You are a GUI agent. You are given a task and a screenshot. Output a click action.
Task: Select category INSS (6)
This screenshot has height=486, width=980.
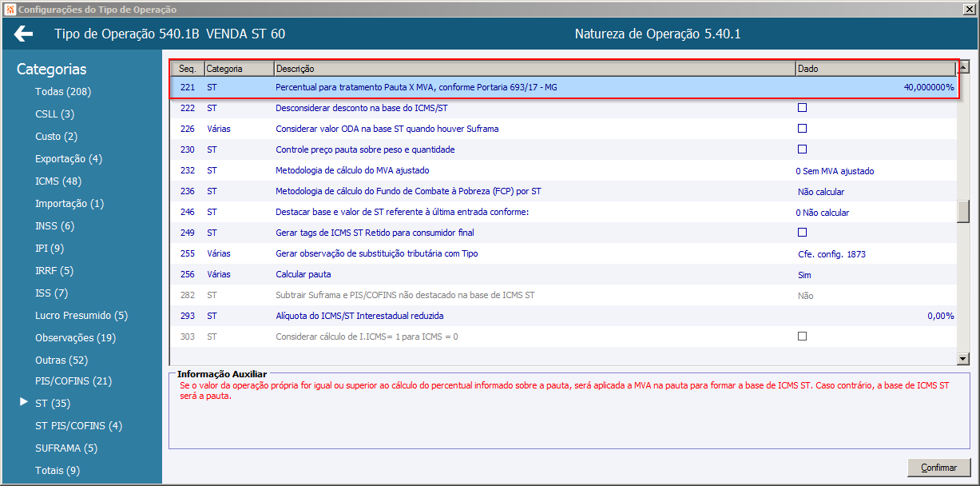click(54, 226)
